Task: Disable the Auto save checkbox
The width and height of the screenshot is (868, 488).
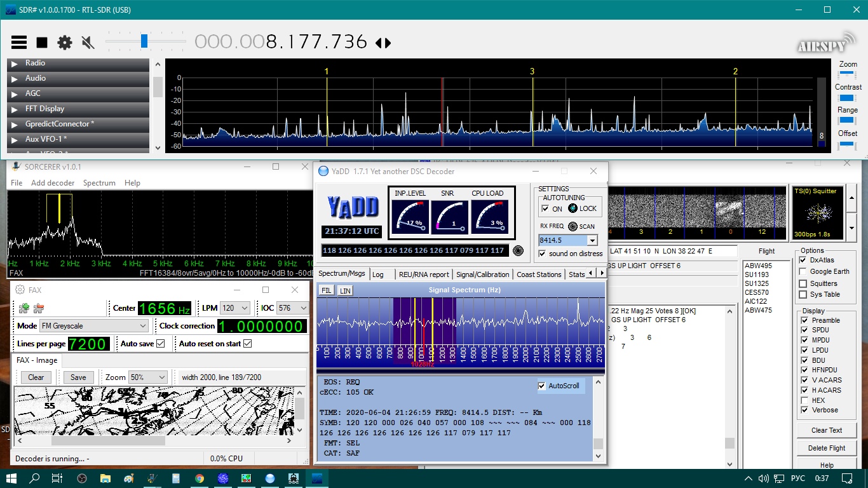Action: point(160,343)
